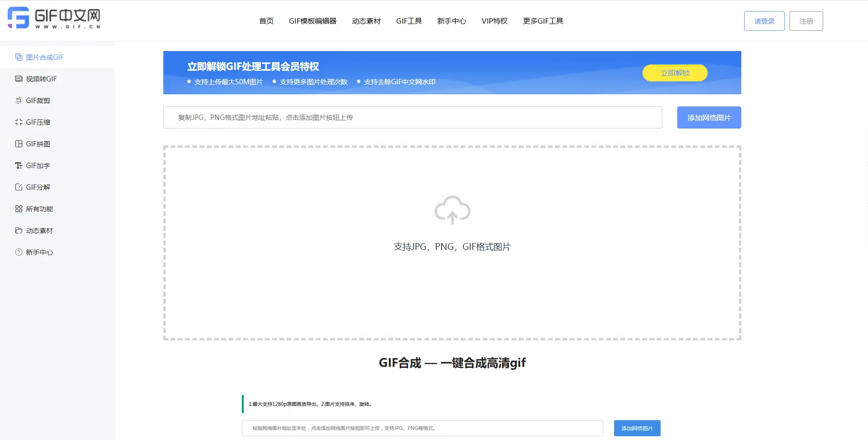
Task: Select the GIF拼图 collage tool
Action: tap(39, 143)
